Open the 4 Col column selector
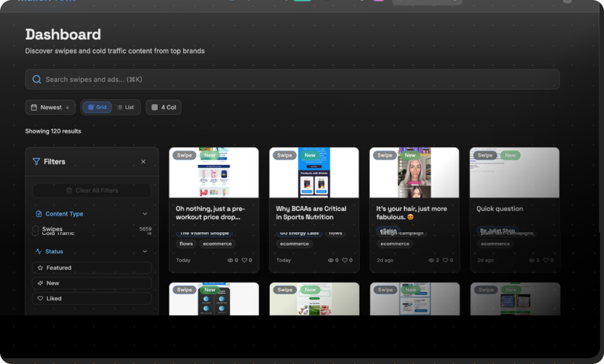The height and width of the screenshot is (364, 604). pos(163,108)
